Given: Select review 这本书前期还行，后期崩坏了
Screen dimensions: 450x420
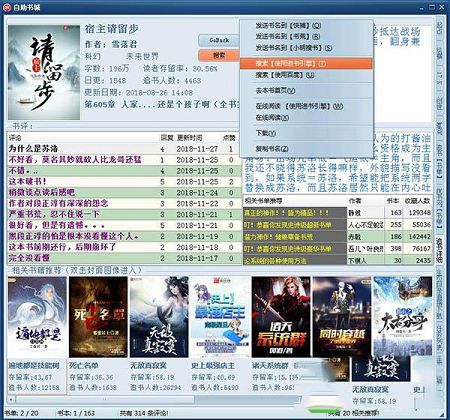Looking at the screenshot, I should [x=124, y=247].
